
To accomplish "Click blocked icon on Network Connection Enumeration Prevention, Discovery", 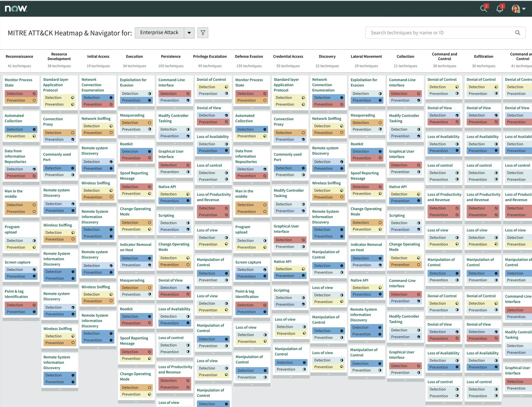I will coord(342,104).
